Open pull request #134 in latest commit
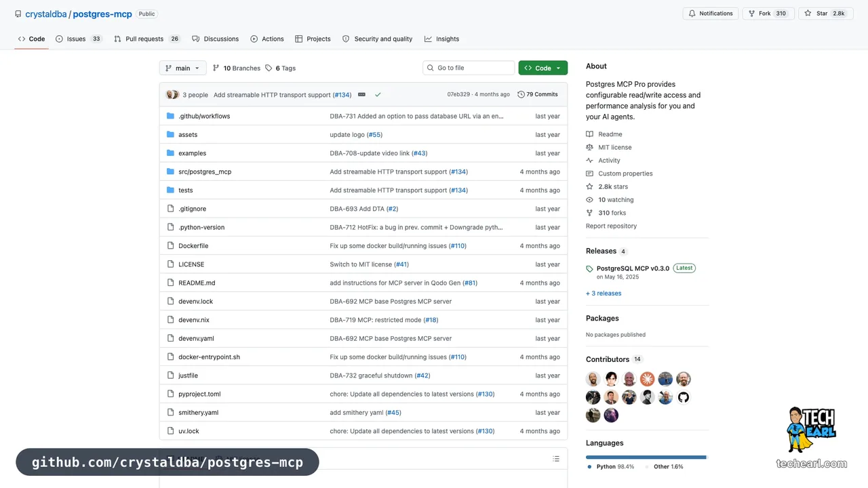 [x=342, y=95]
